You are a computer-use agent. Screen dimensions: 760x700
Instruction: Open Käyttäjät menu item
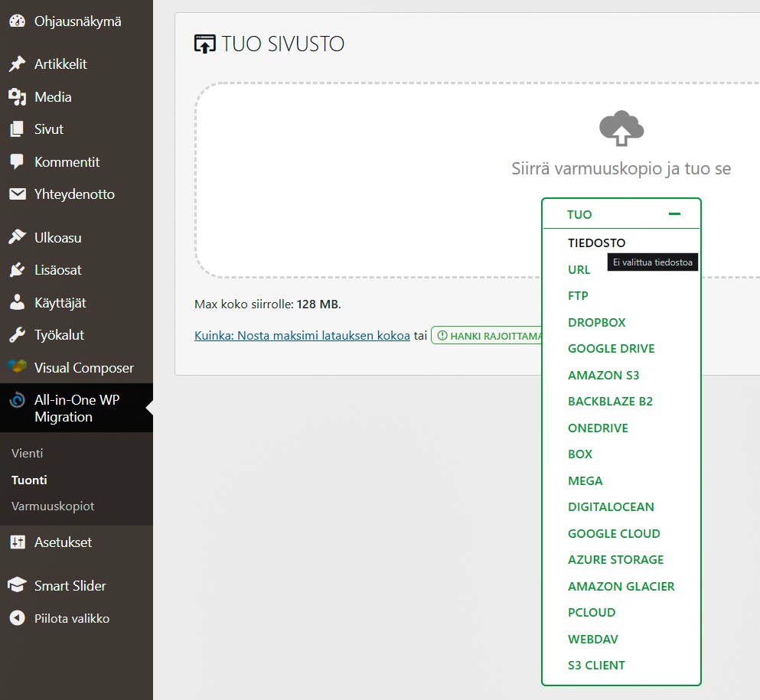(x=77, y=303)
